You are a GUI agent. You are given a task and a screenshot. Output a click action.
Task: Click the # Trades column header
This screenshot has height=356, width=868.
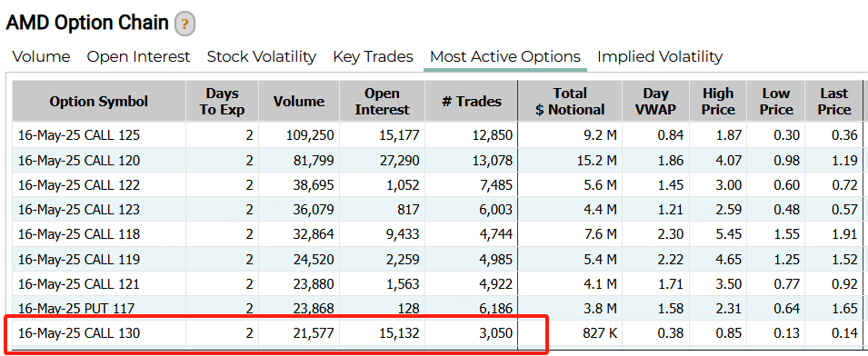pos(471,101)
